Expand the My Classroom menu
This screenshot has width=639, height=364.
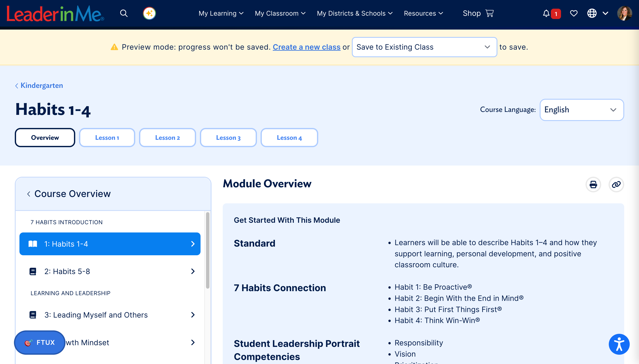(280, 13)
